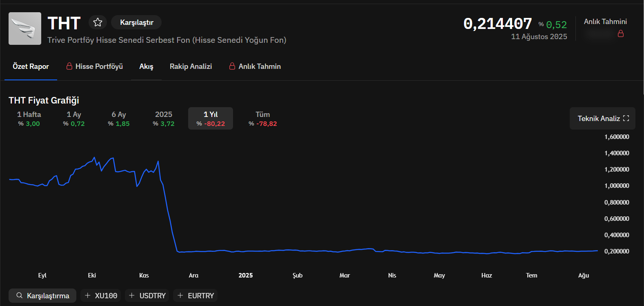Click the padlock icon beside Anlık Tahmin tab
Viewport: 644px width, 306px height.
pos(232,66)
